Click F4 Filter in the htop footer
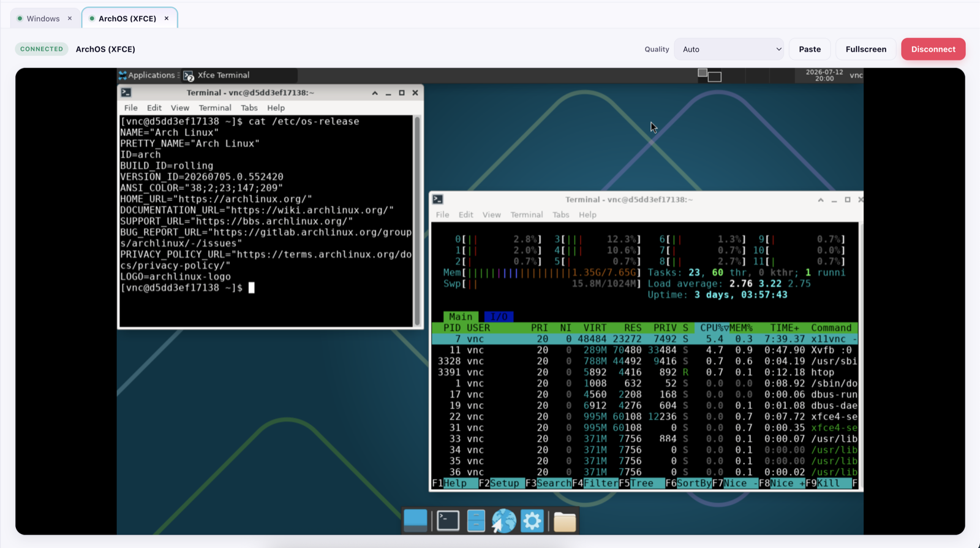This screenshot has width=980, height=548. pos(595,483)
